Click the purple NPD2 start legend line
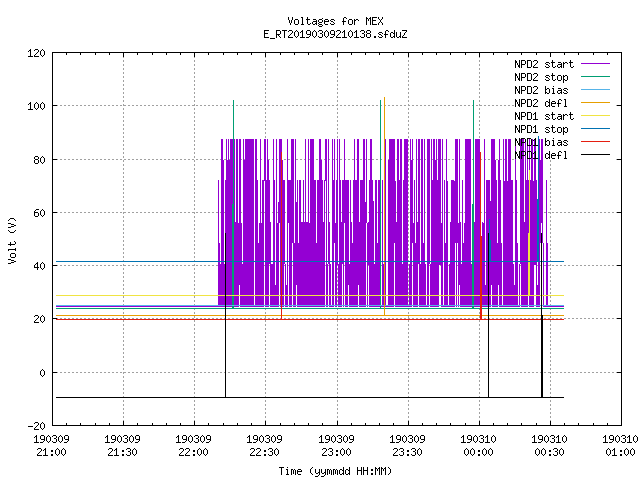The image size is (640, 480). 595,64
